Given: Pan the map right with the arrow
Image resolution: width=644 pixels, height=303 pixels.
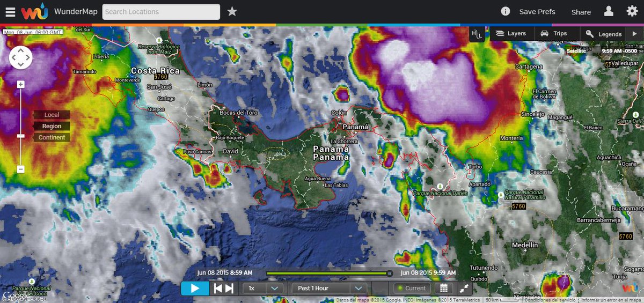Looking at the screenshot, I should click(28, 57).
